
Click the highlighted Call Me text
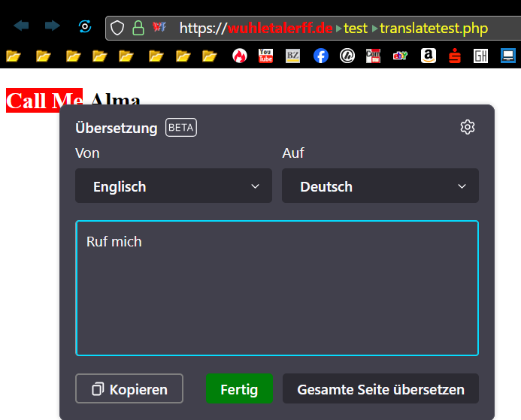click(x=44, y=100)
